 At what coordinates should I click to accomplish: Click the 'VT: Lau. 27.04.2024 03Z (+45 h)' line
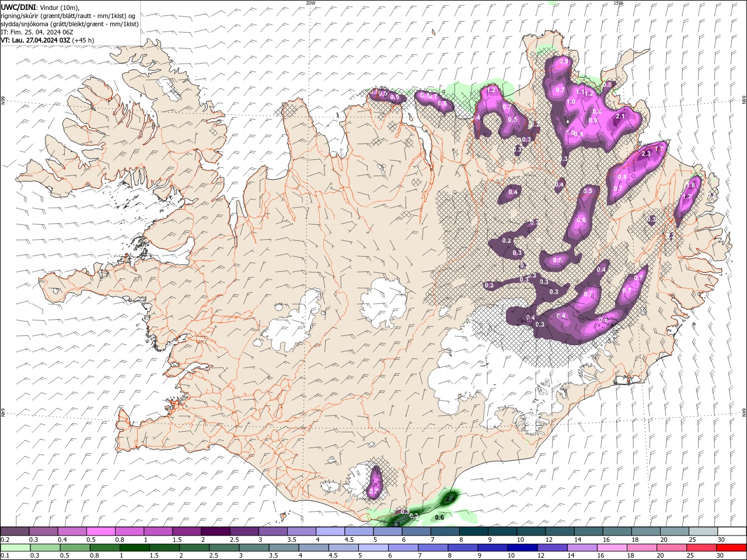pyautogui.click(x=48, y=40)
